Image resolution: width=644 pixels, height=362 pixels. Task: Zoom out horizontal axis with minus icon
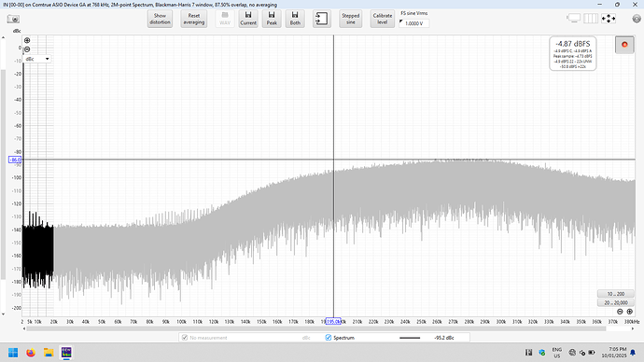pyautogui.click(x=620, y=312)
